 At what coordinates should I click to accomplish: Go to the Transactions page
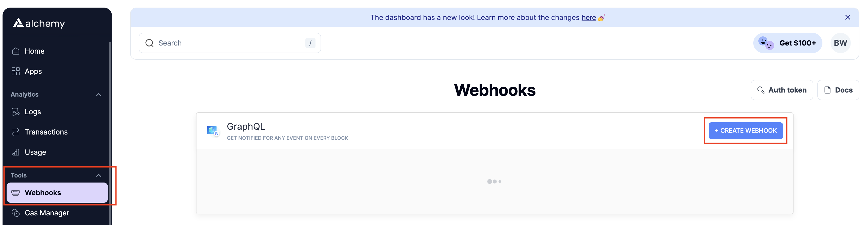point(46,132)
